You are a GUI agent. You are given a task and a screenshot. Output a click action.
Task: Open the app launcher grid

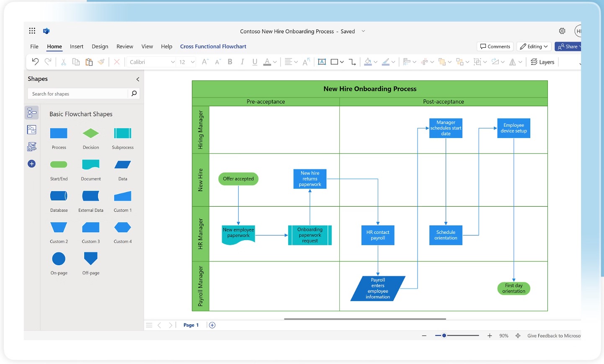coord(32,31)
